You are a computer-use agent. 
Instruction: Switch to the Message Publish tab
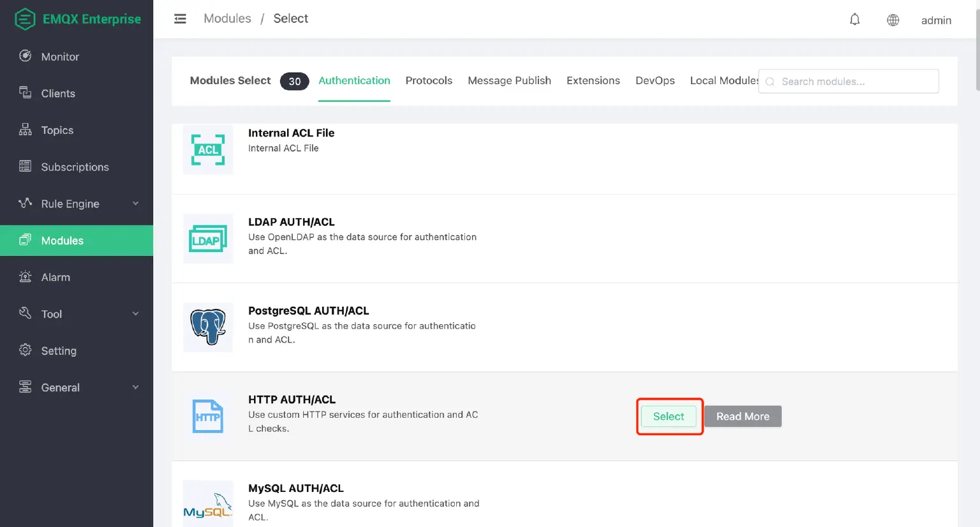pos(509,80)
